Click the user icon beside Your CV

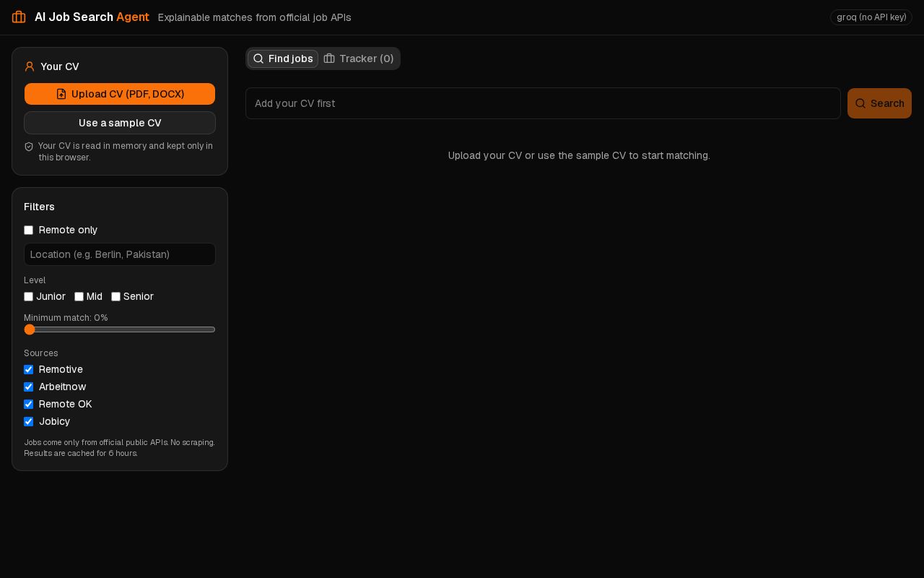[30, 66]
